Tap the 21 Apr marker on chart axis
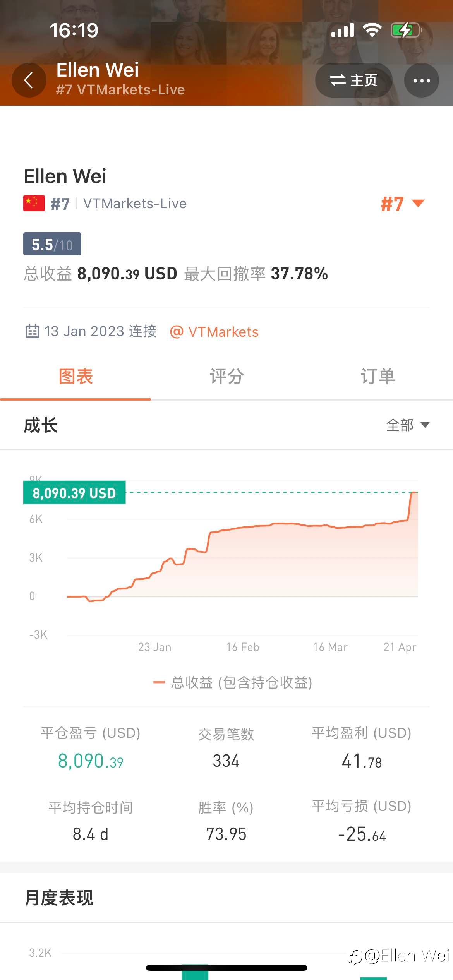453x980 pixels. pos(400,647)
